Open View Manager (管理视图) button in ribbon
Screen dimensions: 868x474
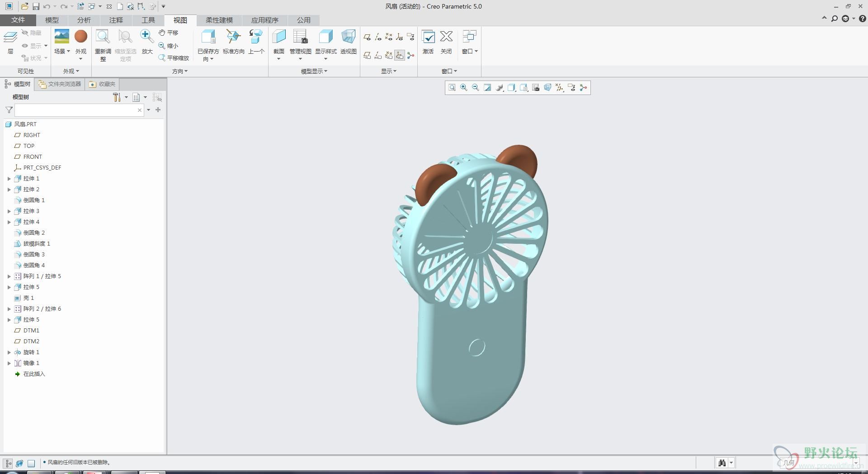(300, 45)
